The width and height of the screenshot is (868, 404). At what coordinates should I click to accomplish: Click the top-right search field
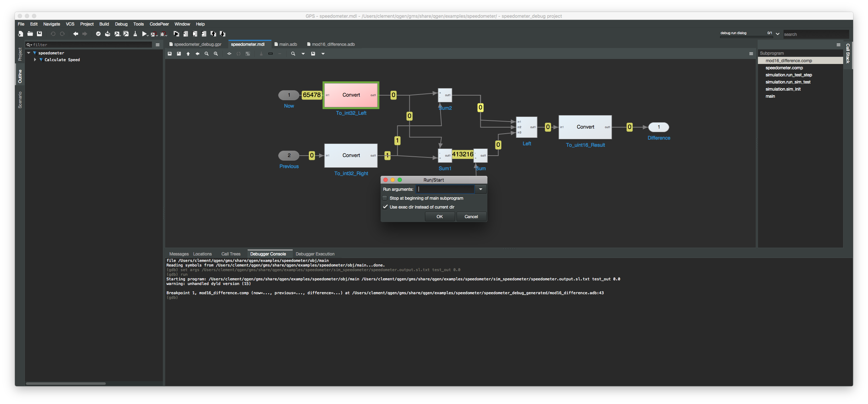click(816, 34)
